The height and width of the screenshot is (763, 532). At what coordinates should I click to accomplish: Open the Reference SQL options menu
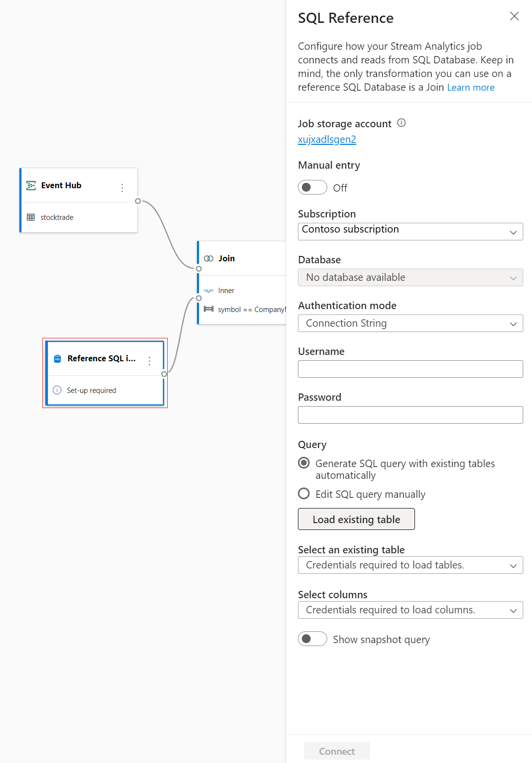pyautogui.click(x=149, y=359)
